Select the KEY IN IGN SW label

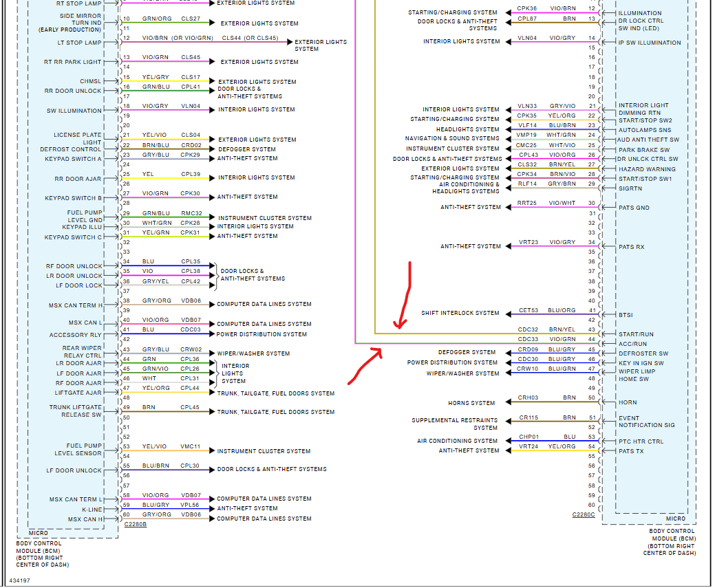point(641,363)
